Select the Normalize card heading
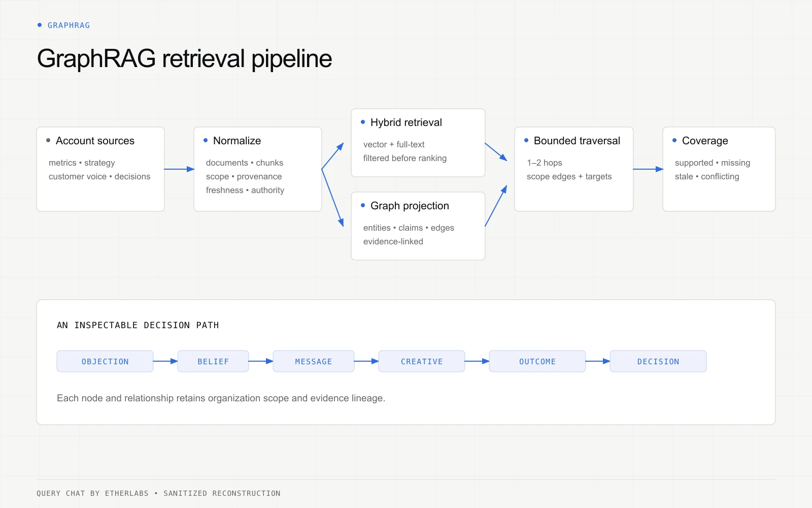Image resolution: width=812 pixels, height=508 pixels. click(x=237, y=141)
